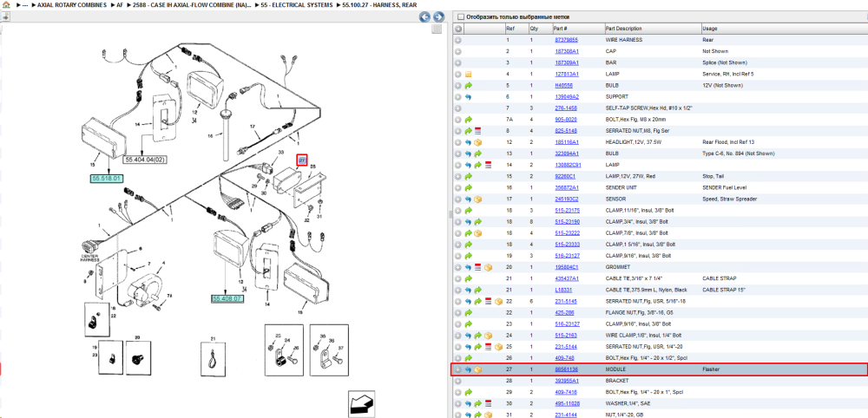The height and width of the screenshot is (418, 868).
Task: Click box icon on 231-5145 serrated nut row
Action: (x=498, y=301)
